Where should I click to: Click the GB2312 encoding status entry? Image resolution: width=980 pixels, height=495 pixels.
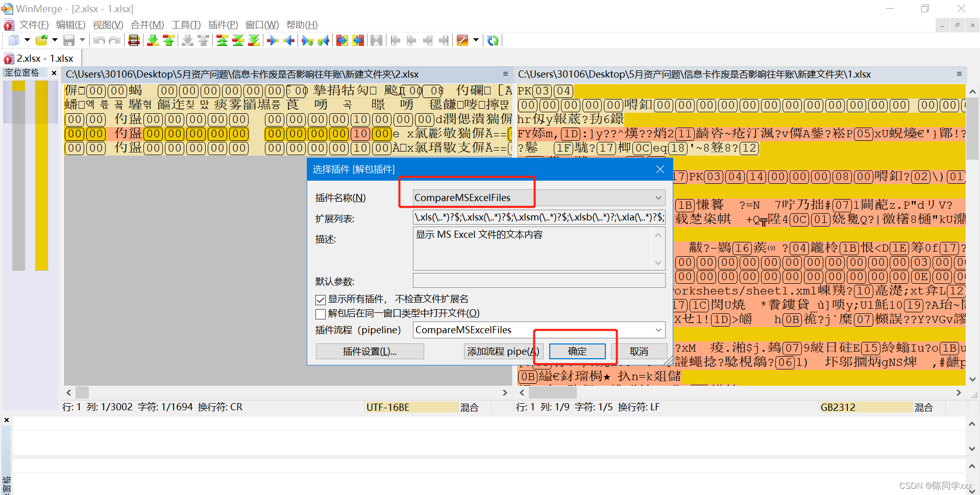point(866,407)
